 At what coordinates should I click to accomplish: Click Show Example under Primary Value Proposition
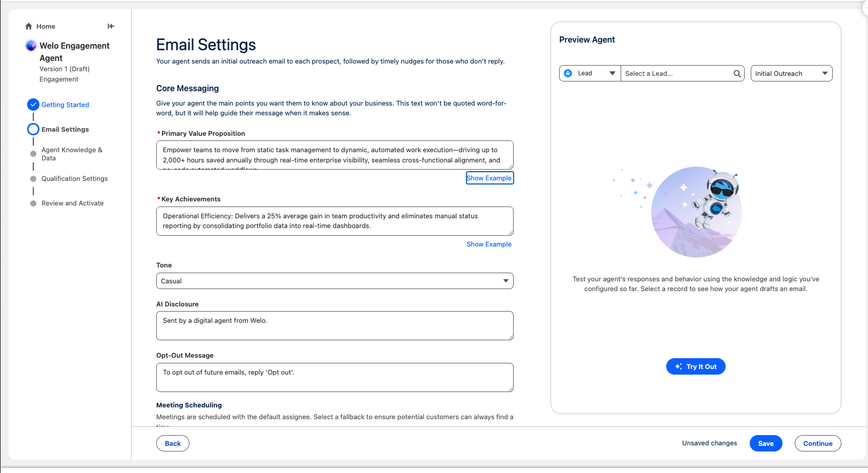[489, 178]
